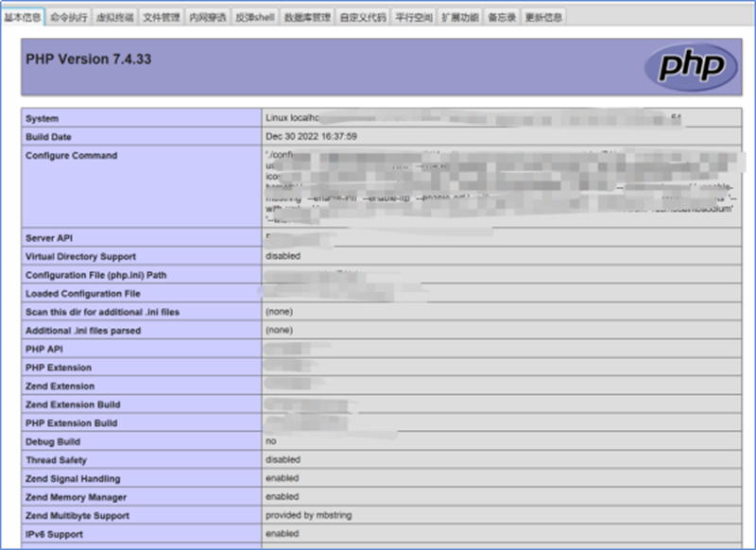Image resolution: width=756 pixels, height=550 pixels.
Task: Switch to the 反弹shell tab
Action: (x=256, y=17)
